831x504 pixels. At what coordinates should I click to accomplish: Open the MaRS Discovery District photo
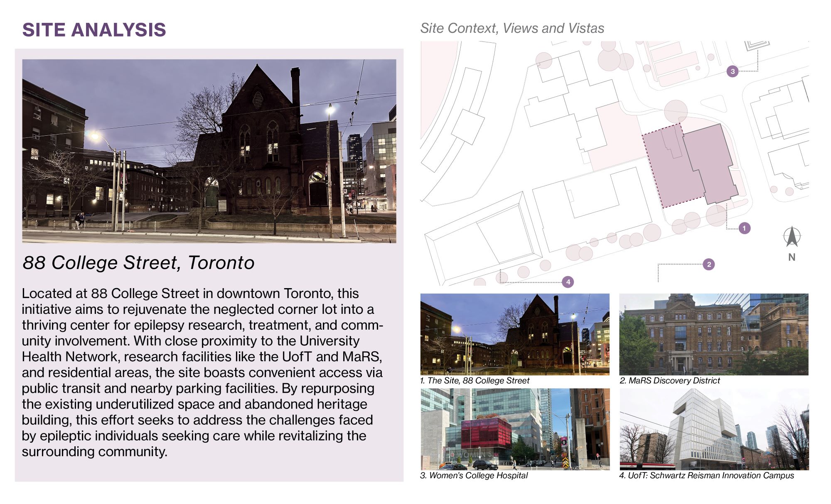point(713,334)
